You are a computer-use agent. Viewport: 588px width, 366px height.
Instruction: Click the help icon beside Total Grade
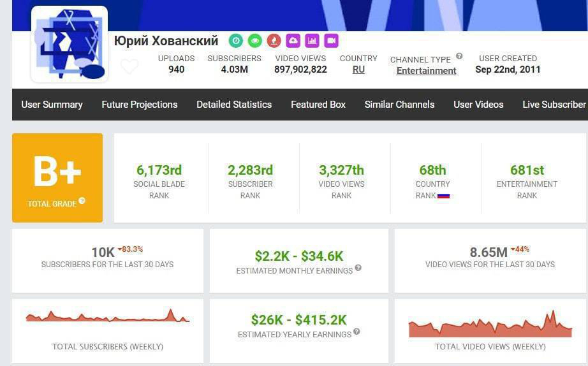pos(82,201)
